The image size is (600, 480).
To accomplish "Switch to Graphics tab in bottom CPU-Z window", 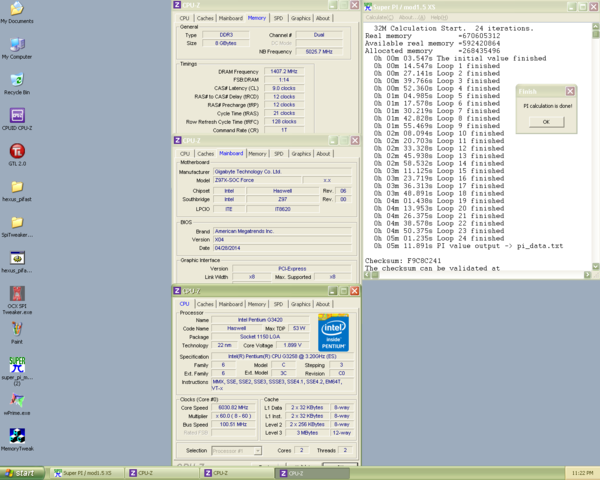I will [x=301, y=304].
